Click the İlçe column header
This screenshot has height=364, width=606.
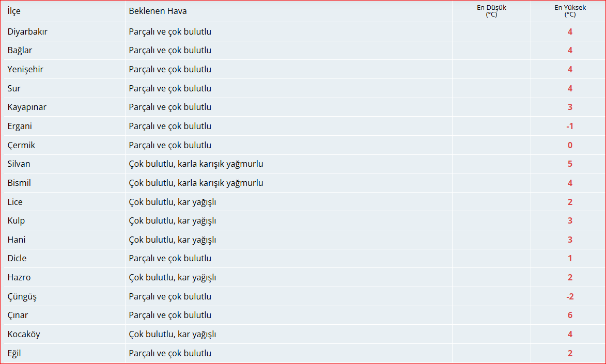(x=14, y=11)
